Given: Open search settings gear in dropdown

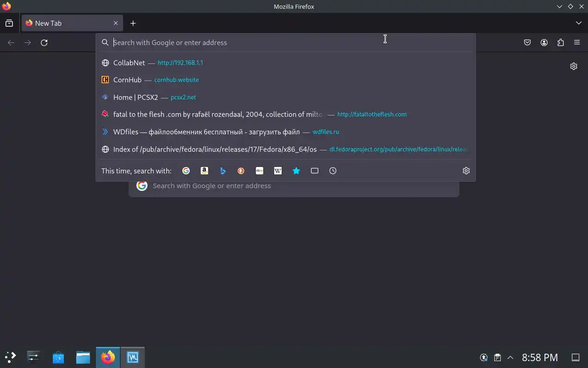Looking at the screenshot, I should click(466, 171).
